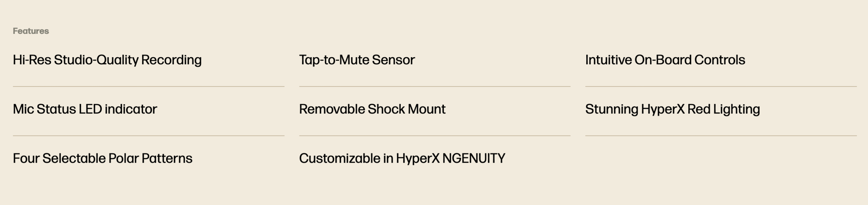Open Customizable in HyperX NGENUITY feature

[x=402, y=159]
